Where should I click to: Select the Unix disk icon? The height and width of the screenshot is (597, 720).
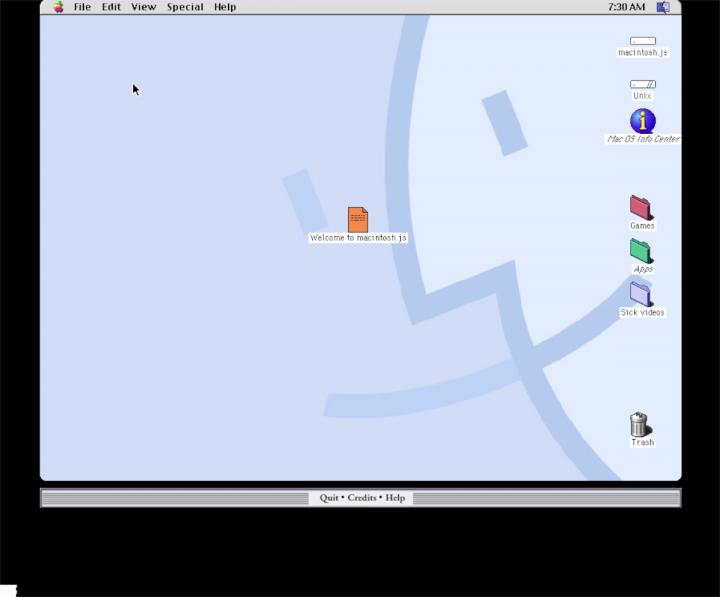point(642,84)
